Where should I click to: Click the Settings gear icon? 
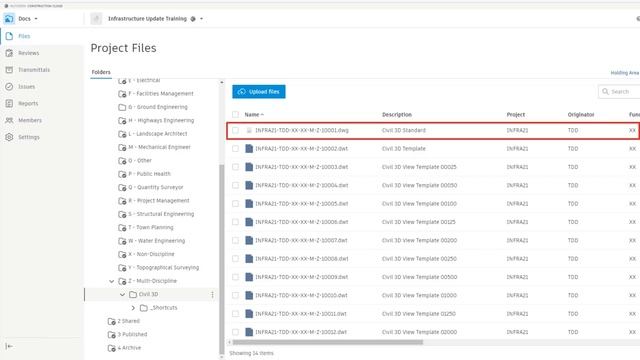point(9,137)
